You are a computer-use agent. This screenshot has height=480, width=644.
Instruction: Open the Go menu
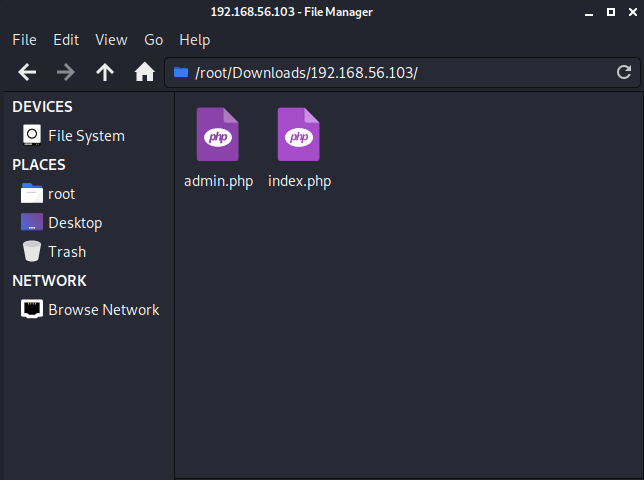point(153,40)
